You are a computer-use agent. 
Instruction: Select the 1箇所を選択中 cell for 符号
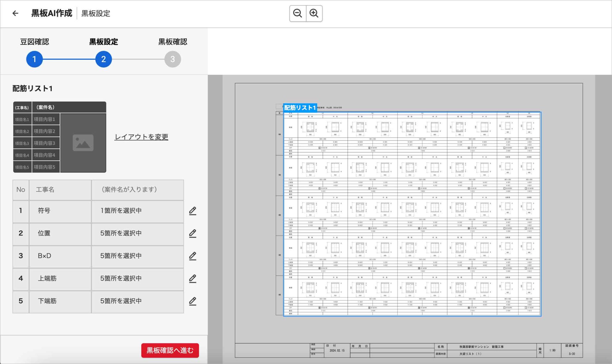coord(137,211)
